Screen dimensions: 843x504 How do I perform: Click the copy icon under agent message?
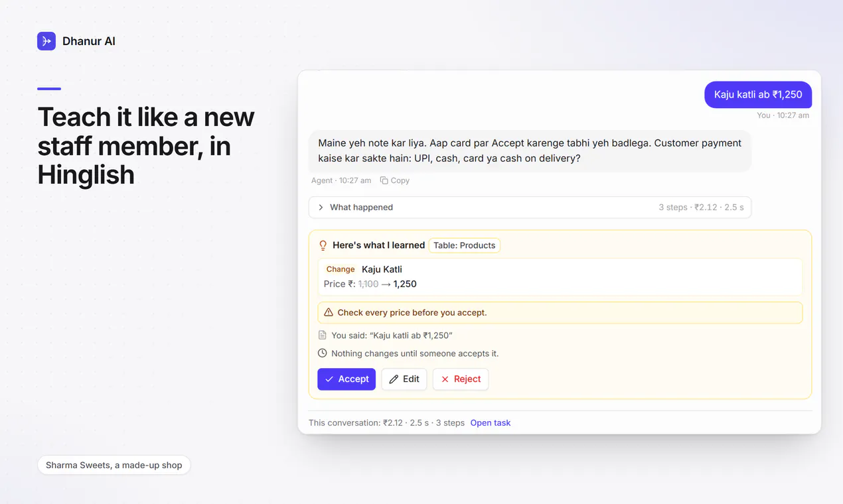pos(384,180)
